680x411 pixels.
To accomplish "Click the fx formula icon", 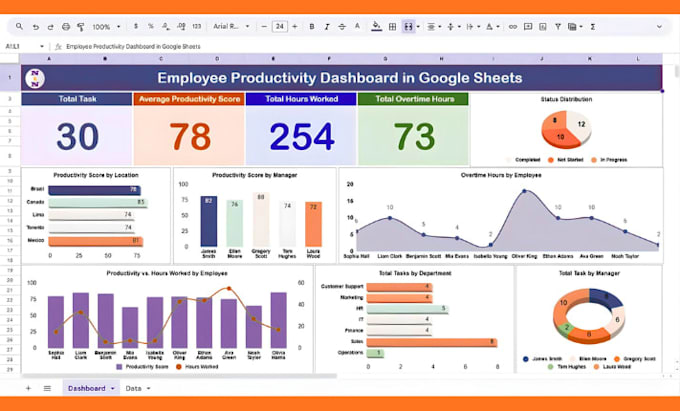I will pyautogui.click(x=58, y=46).
